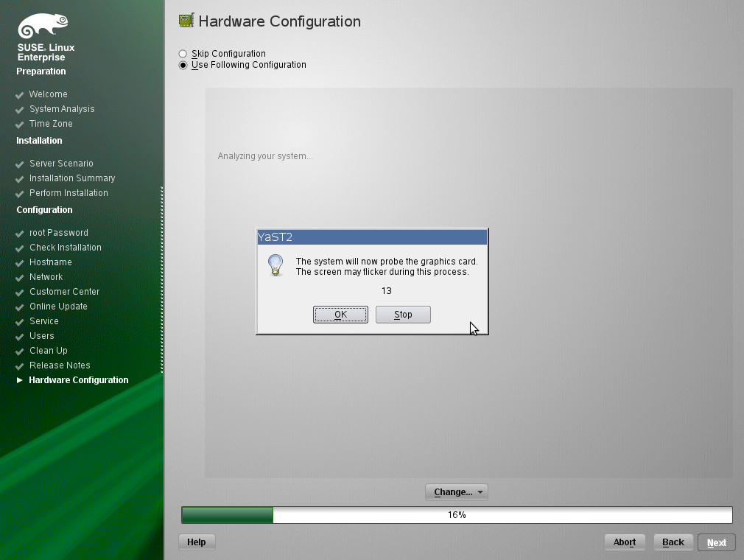Click the checkmark beside Server Scenario

pyautogui.click(x=19, y=164)
